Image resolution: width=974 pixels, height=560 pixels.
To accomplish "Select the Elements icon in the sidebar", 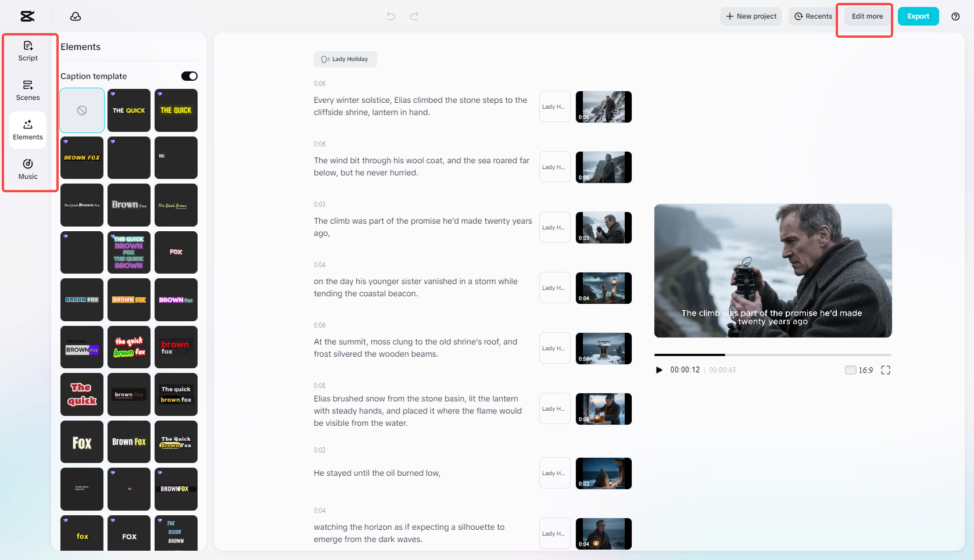I will point(27,130).
